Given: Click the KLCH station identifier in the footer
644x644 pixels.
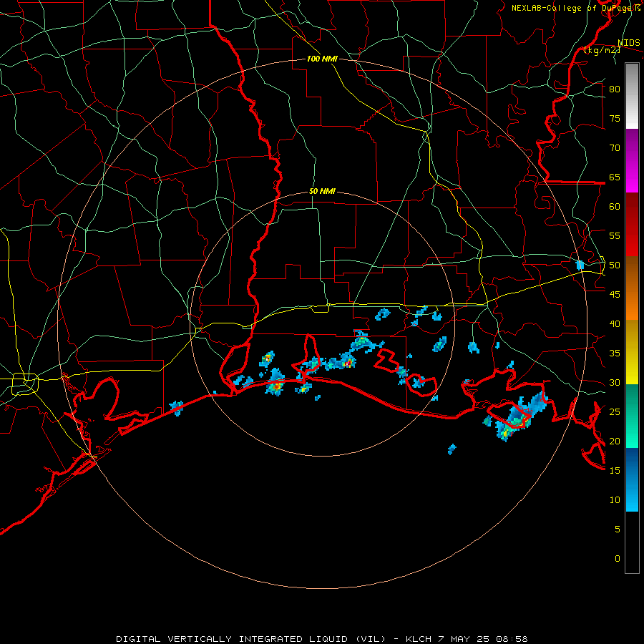Looking at the screenshot, I should pyautogui.click(x=419, y=639).
